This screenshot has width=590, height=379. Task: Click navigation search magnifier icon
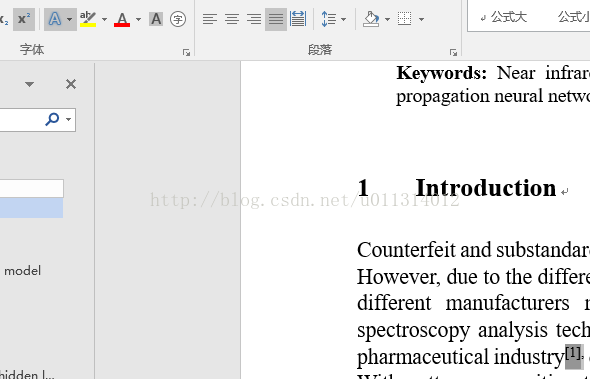point(52,119)
